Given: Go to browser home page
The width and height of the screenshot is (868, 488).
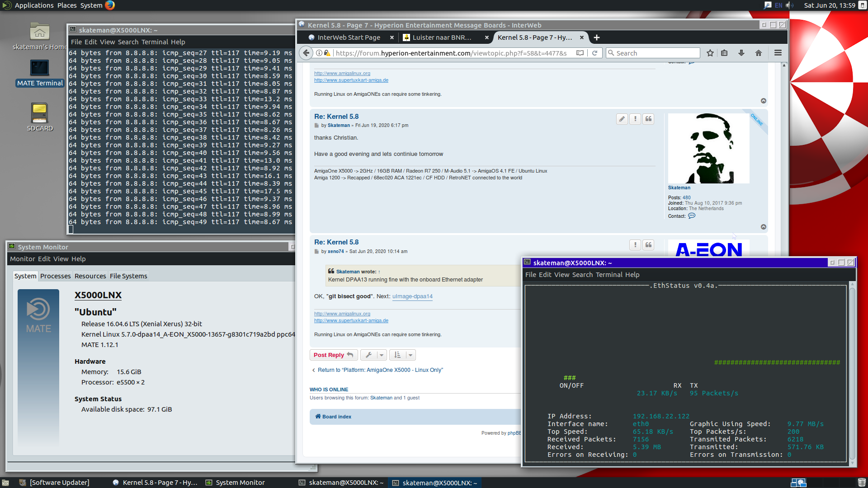Looking at the screenshot, I should point(759,53).
